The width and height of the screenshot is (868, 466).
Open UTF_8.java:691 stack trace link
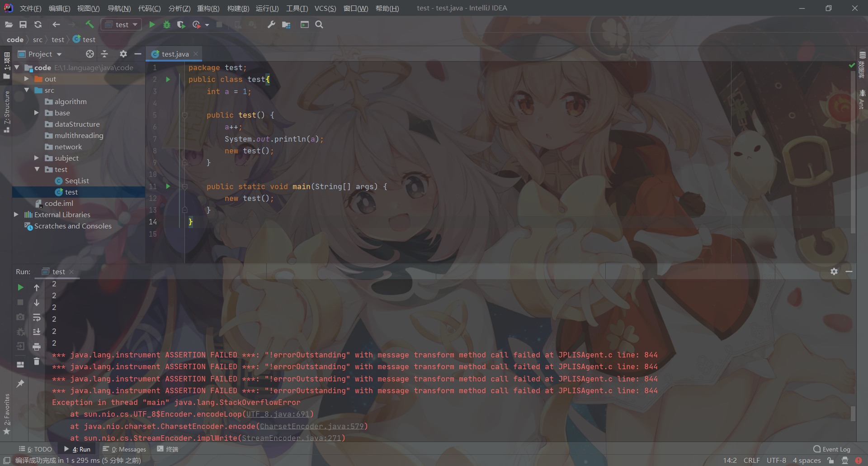click(278, 414)
